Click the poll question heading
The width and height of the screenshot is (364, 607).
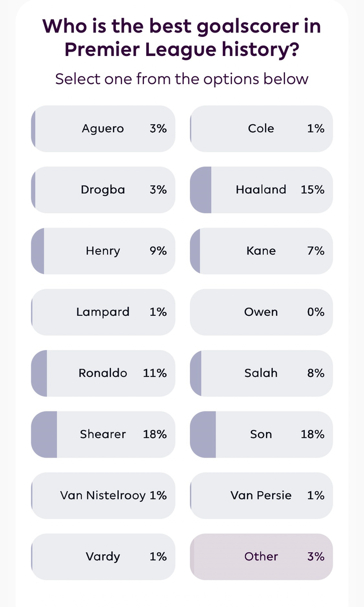(x=182, y=38)
